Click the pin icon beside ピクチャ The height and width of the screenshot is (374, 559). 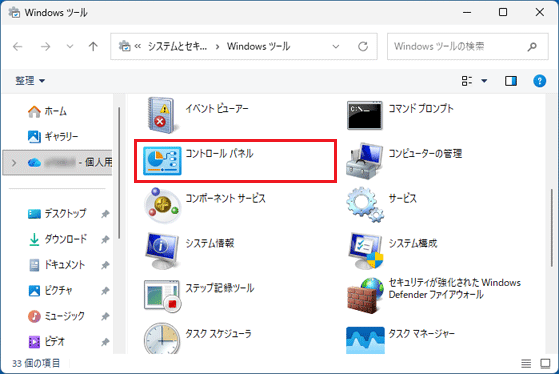[105, 291]
